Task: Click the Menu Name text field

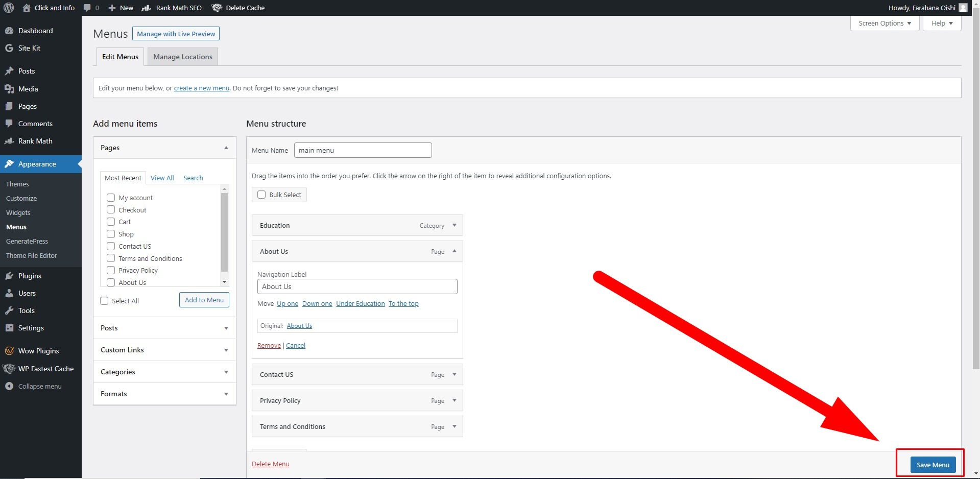Action: 363,150
